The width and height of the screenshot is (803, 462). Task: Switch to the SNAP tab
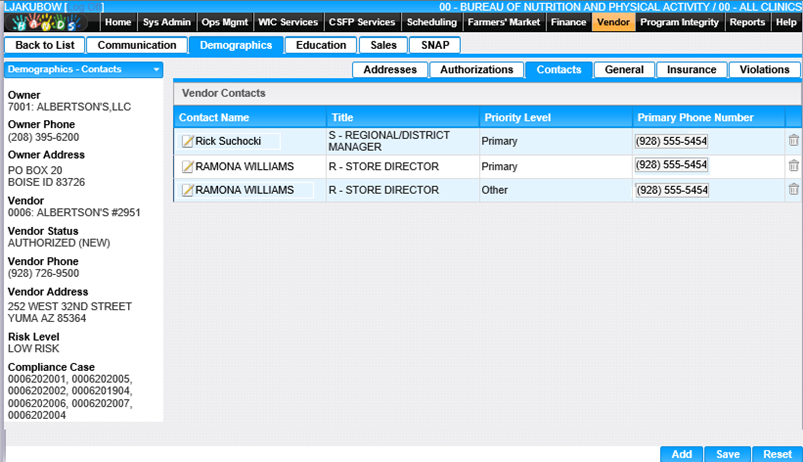(435, 45)
